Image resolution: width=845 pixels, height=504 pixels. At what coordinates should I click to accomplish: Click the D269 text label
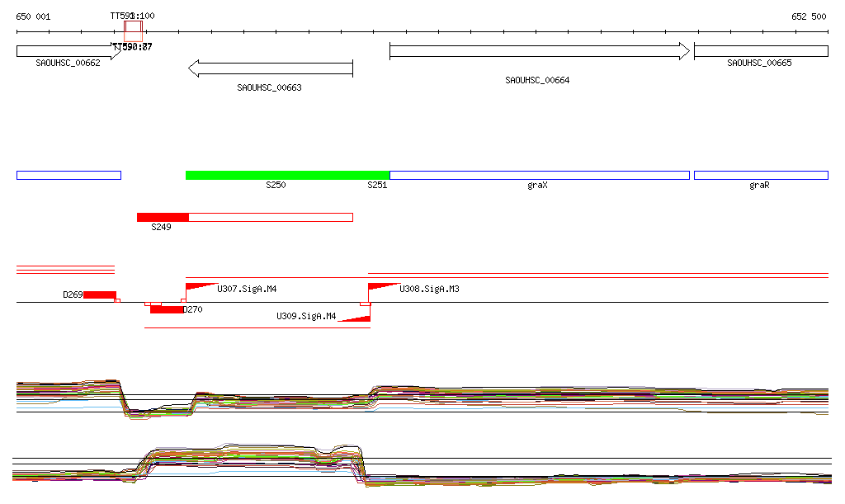click(x=73, y=295)
